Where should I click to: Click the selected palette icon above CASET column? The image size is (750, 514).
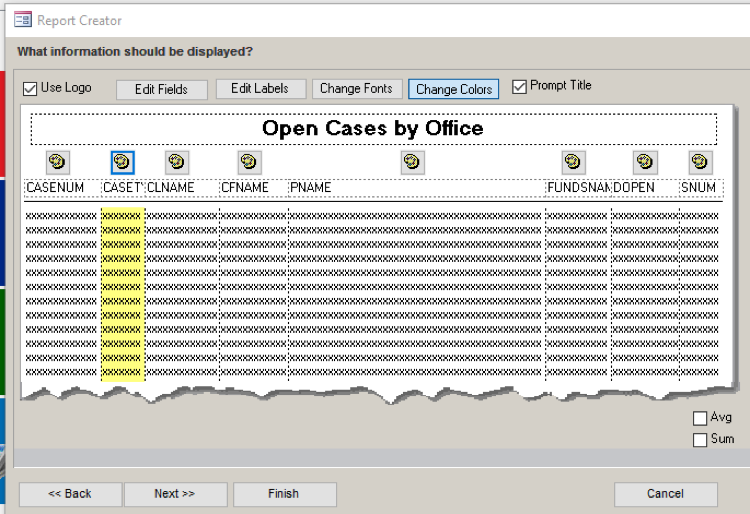pyautogui.click(x=122, y=162)
